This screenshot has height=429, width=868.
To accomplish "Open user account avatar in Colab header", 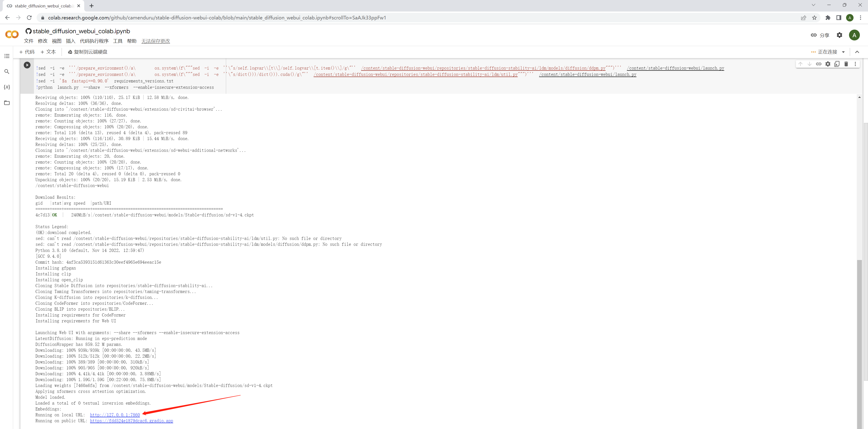I will 854,35.
